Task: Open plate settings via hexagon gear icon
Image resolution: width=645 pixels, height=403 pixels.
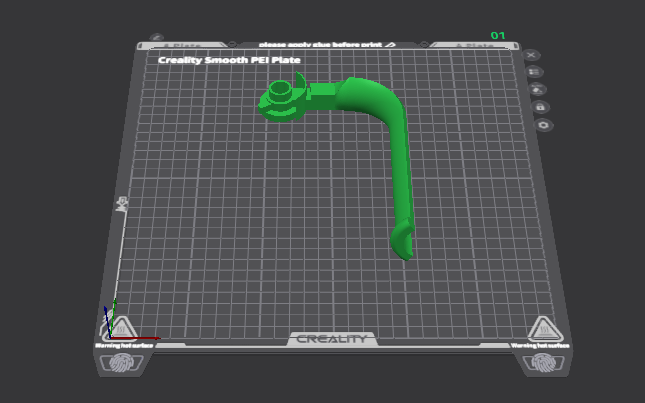Action: pos(543,125)
